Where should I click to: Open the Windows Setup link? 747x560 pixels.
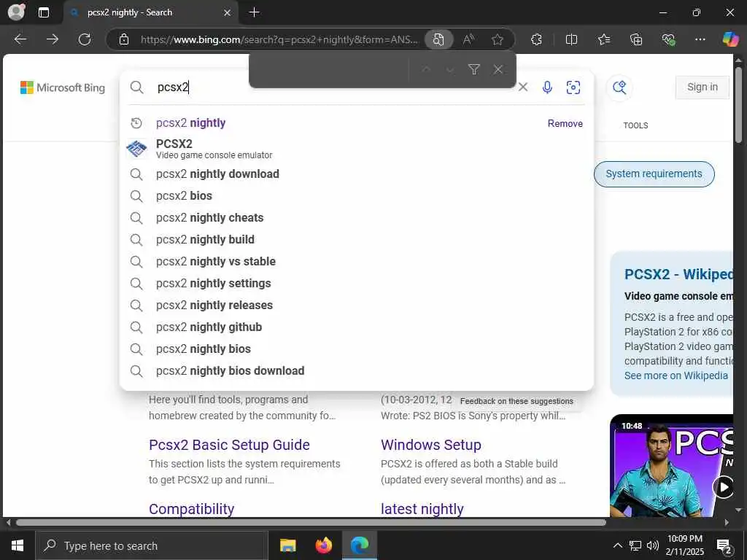point(430,445)
